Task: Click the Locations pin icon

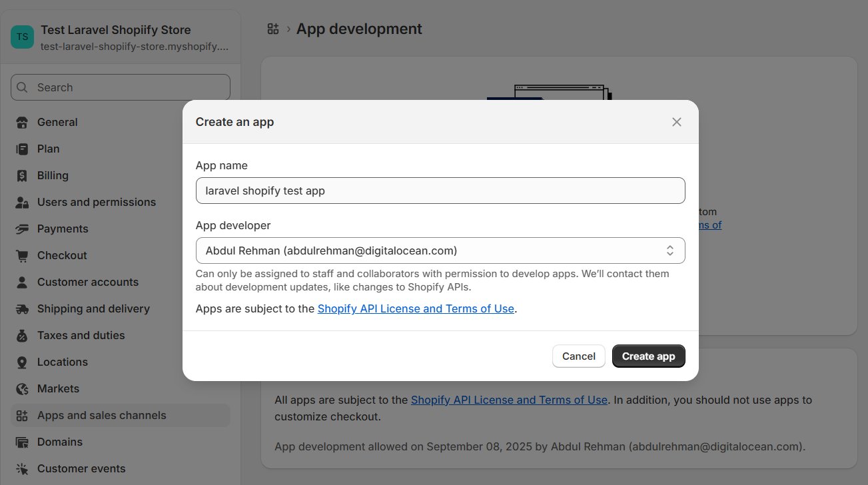Action: coord(22,362)
